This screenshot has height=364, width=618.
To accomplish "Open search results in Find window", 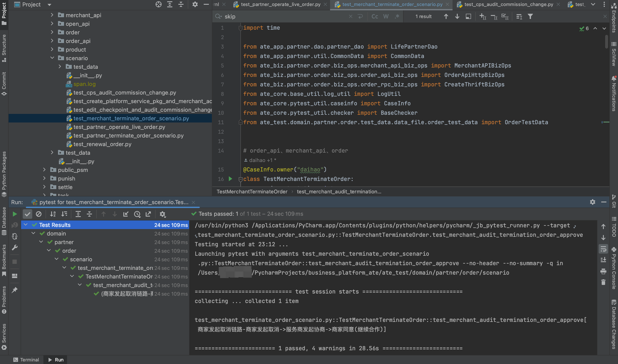I will [468, 16].
